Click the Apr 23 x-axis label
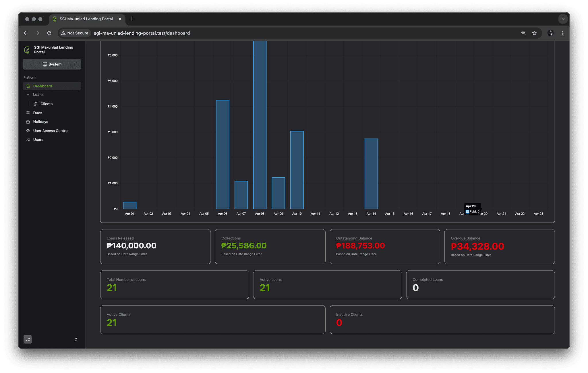588x373 pixels. click(538, 214)
